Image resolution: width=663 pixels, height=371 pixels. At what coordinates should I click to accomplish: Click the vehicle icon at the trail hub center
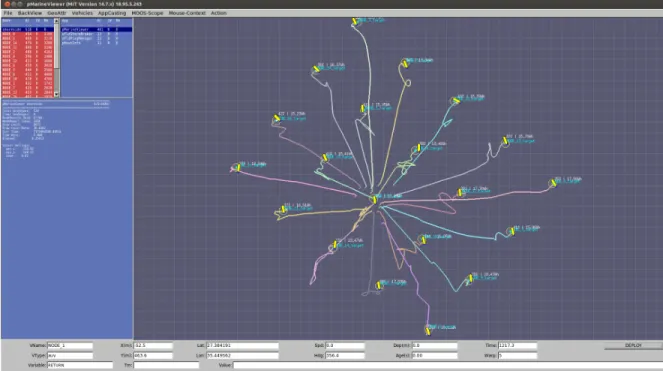[375, 199]
